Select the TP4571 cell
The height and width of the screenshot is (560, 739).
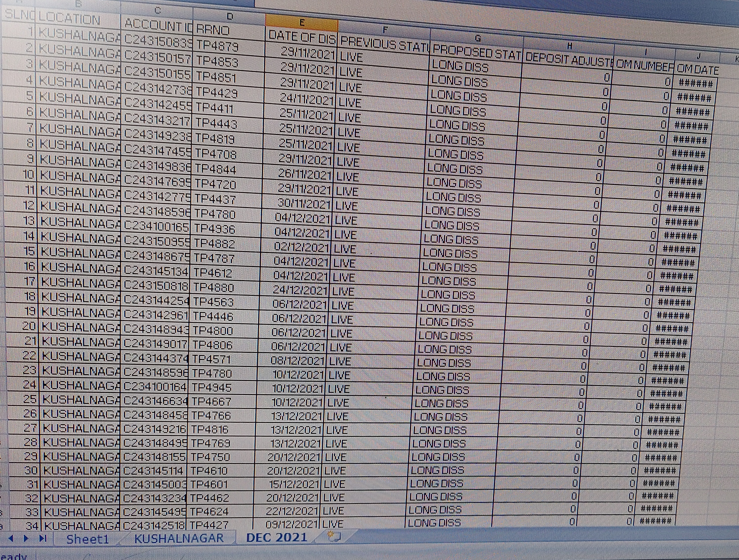coord(222,359)
